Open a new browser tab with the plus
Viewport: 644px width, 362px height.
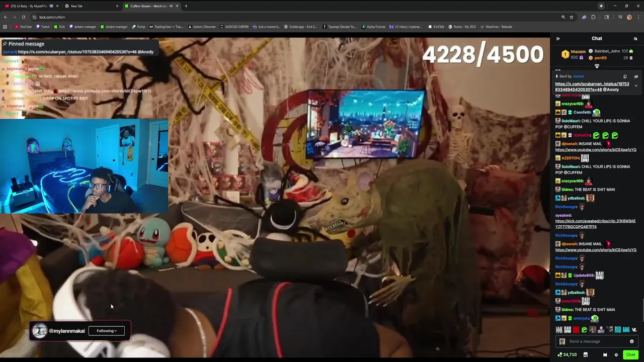tap(186, 6)
